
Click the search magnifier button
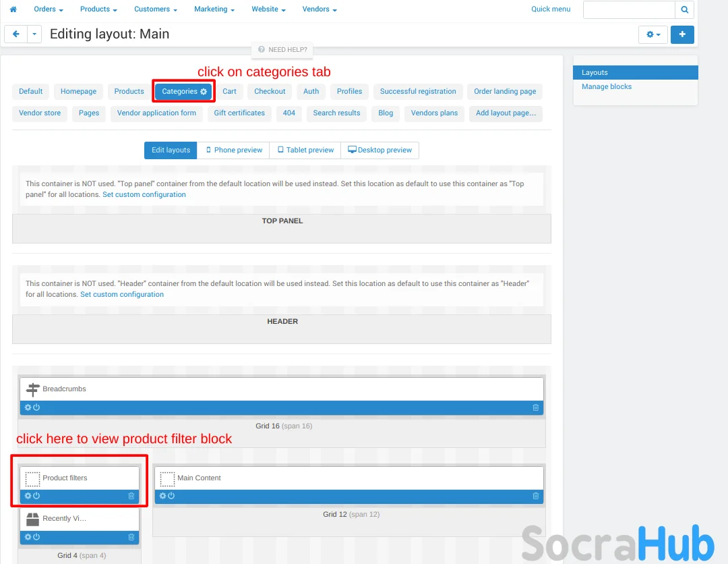[684, 9]
